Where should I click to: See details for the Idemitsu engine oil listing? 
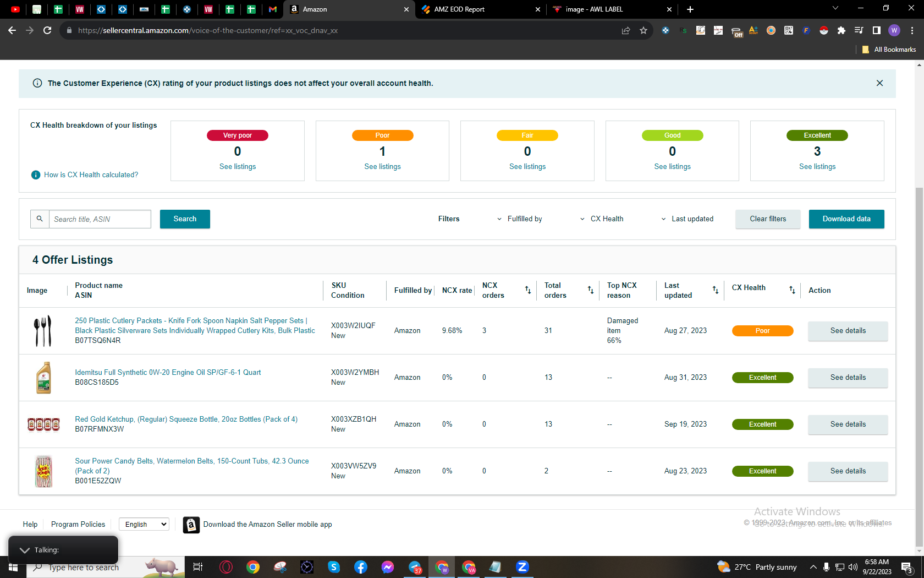pos(848,378)
